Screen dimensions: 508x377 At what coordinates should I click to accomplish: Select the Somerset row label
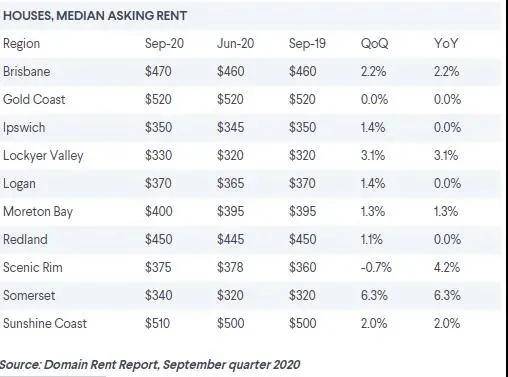pyautogui.click(x=29, y=295)
